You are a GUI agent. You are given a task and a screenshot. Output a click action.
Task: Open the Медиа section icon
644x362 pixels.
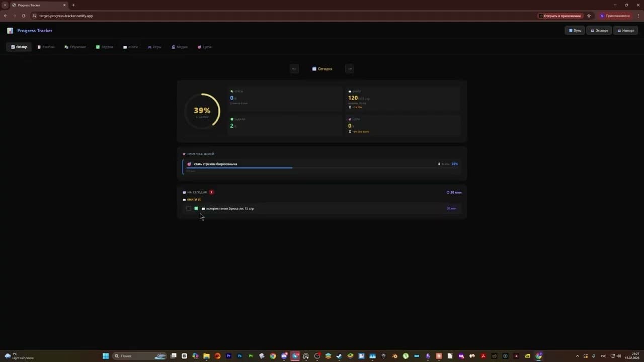click(174, 47)
